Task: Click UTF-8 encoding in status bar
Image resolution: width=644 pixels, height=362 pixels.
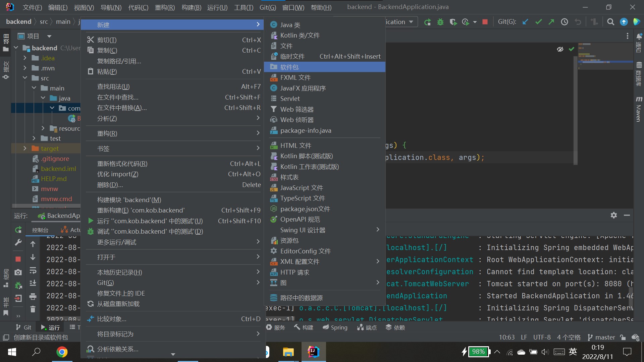Action: (x=542, y=338)
